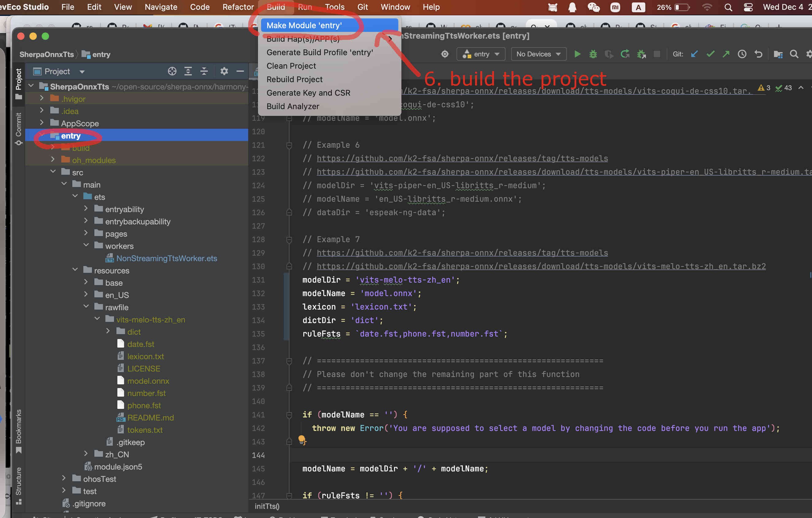Open Bookmarks tool window tab

(x=19, y=431)
